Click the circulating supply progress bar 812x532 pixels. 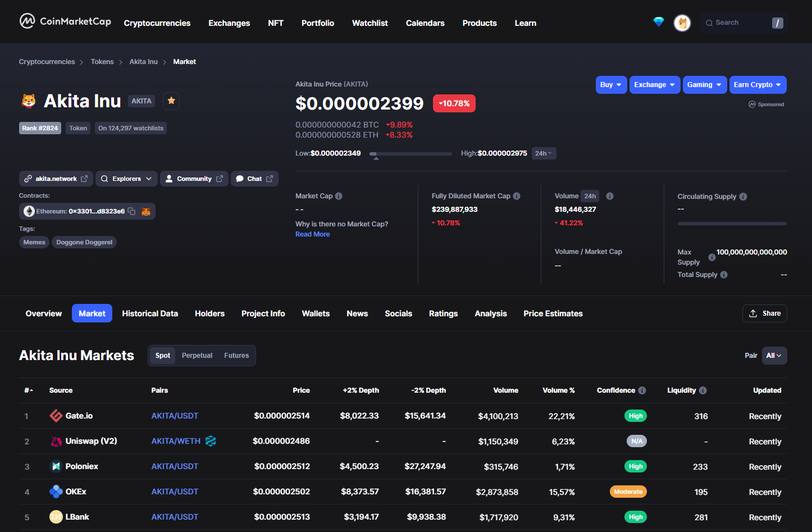coord(732,224)
